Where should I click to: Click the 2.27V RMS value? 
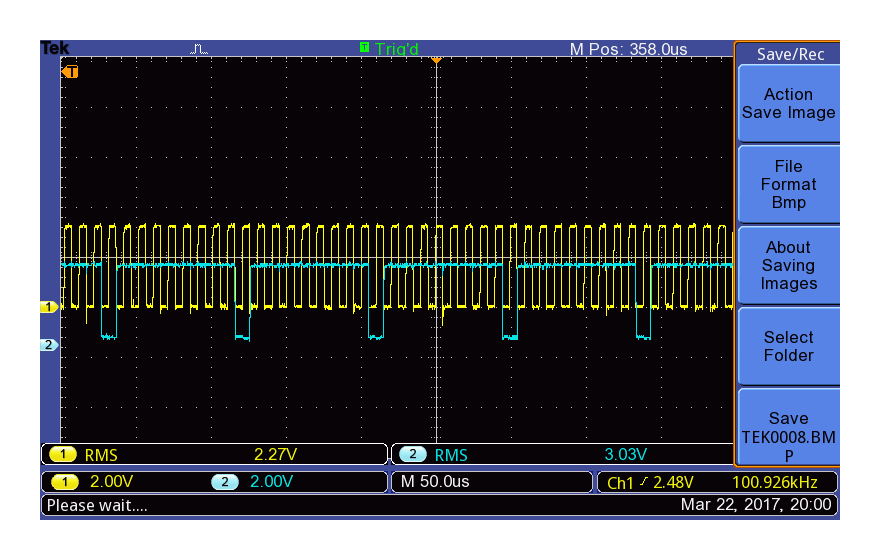275,454
